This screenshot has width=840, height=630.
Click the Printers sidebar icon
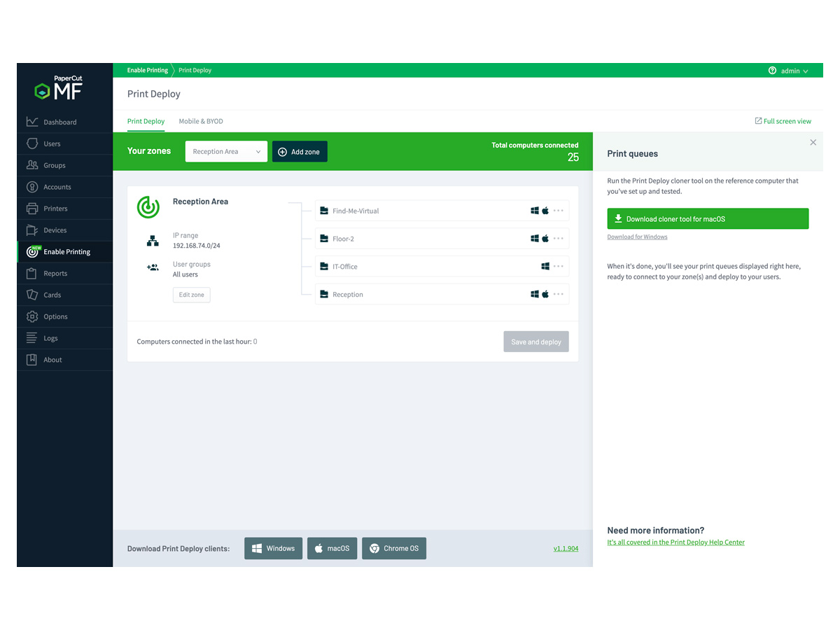32,209
